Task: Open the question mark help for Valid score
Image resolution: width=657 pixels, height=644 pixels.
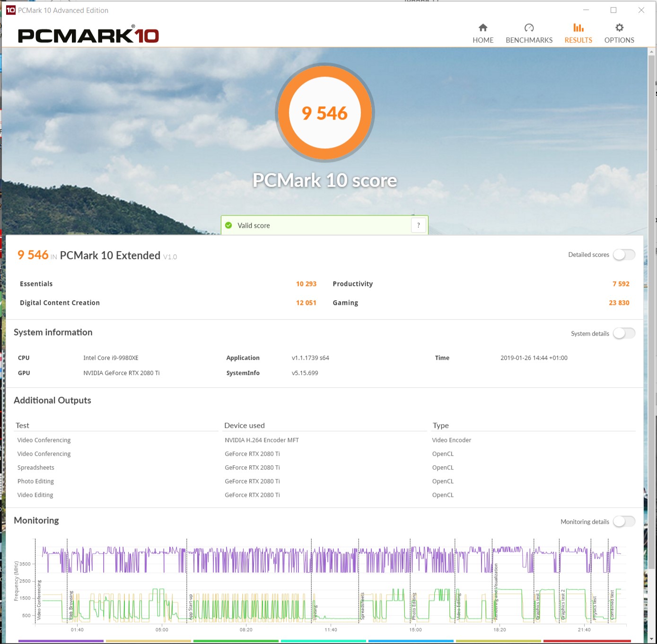Action: click(419, 226)
